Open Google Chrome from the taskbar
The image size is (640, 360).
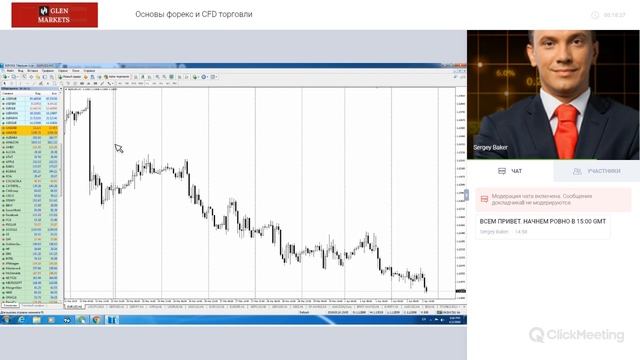tap(97, 320)
